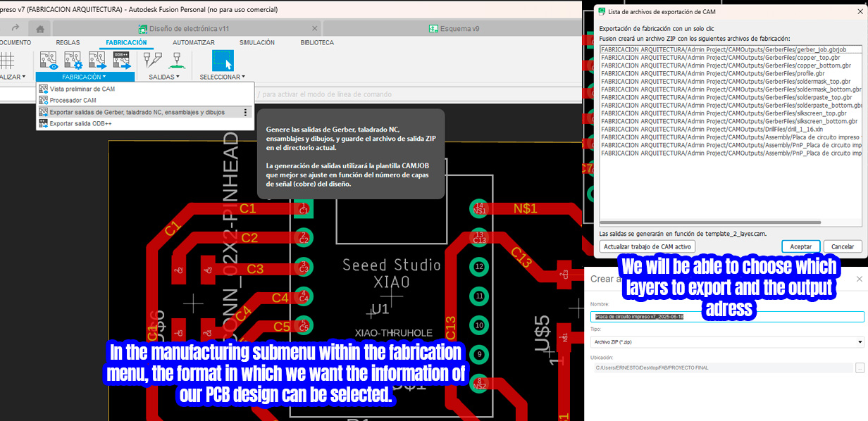Switch to the Biblioteca ribbon tab
The height and width of the screenshot is (421, 868).
click(317, 42)
